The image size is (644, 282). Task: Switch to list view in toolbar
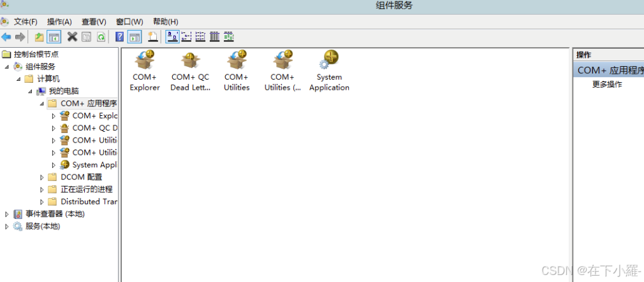(200, 37)
